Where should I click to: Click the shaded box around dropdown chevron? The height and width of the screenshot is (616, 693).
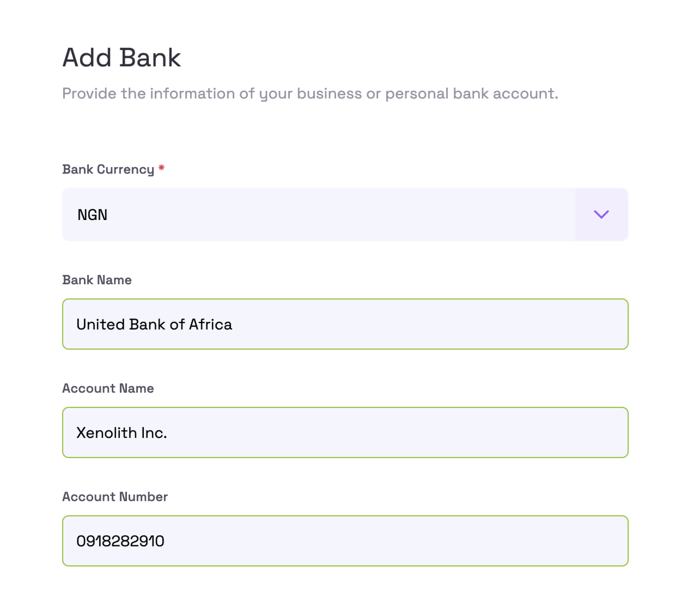[x=601, y=215]
